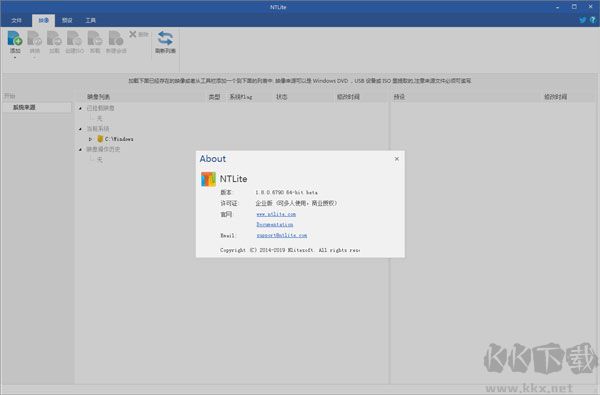Image resolution: width=600 pixels, height=395 pixels.
Task: Click the yellow shield icon beside C:\Windows
Action: (100, 139)
